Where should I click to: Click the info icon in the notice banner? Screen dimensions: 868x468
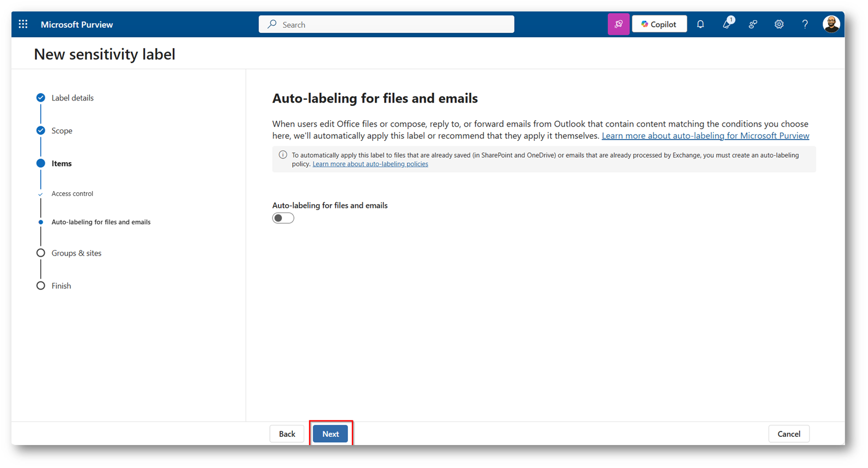pyautogui.click(x=283, y=155)
